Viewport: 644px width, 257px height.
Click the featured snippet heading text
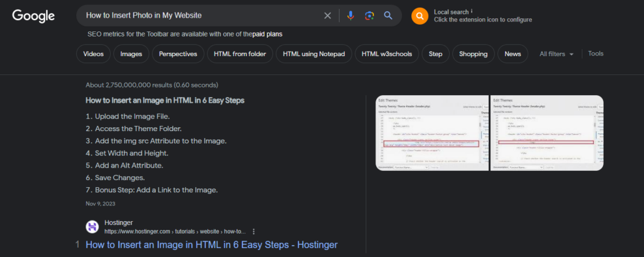coord(165,100)
